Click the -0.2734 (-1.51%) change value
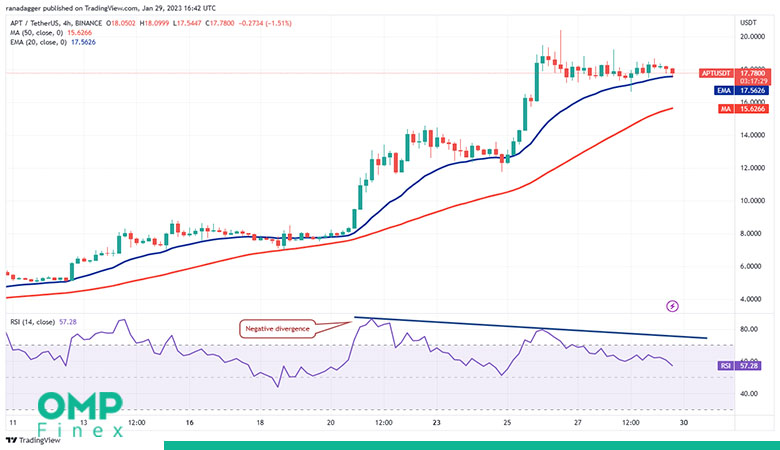Image resolution: width=780 pixels, height=450 pixels. click(x=265, y=23)
